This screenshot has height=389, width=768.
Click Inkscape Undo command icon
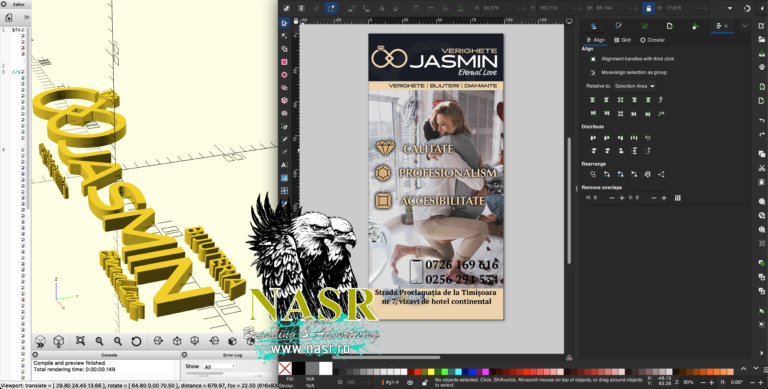(x=761, y=120)
